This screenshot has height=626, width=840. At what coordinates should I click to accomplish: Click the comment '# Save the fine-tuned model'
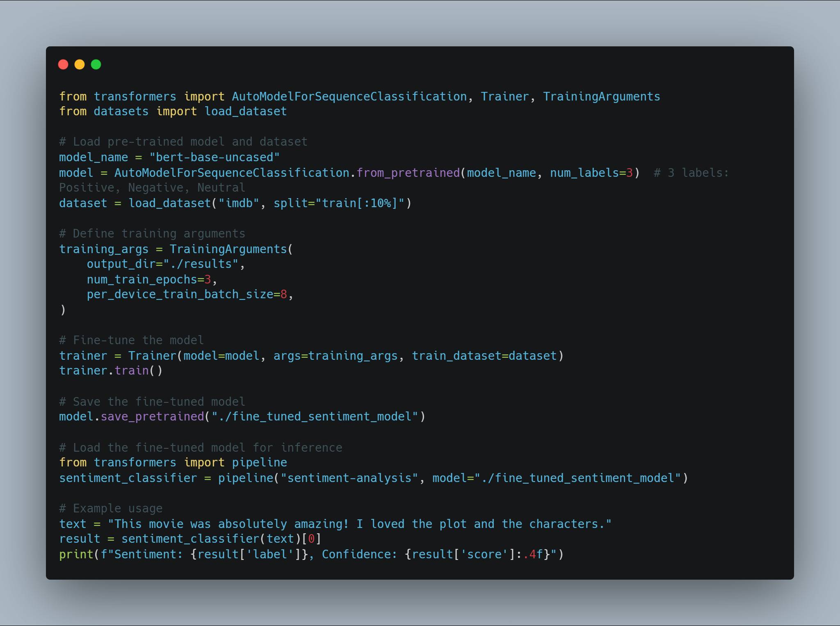152,402
